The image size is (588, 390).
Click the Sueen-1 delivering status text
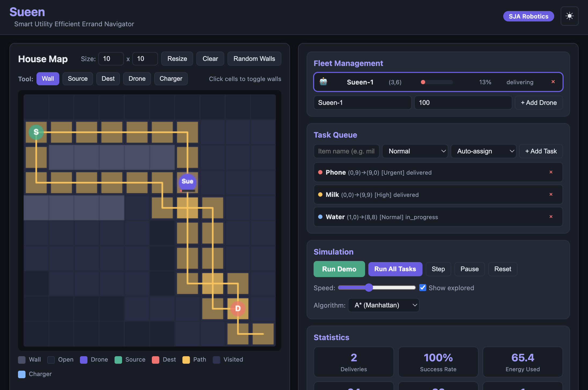(x=520, y=82)
